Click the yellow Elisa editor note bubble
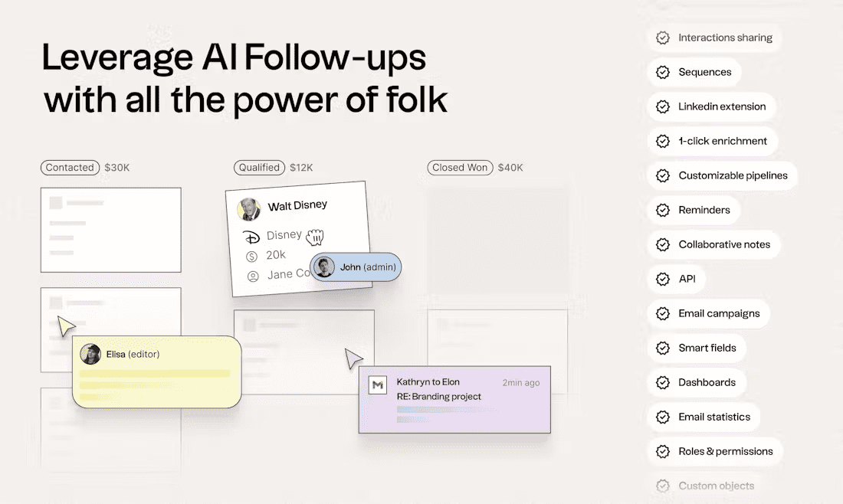Image resolution: width=843 pixels, height=504 pixels. click(157, 371)
